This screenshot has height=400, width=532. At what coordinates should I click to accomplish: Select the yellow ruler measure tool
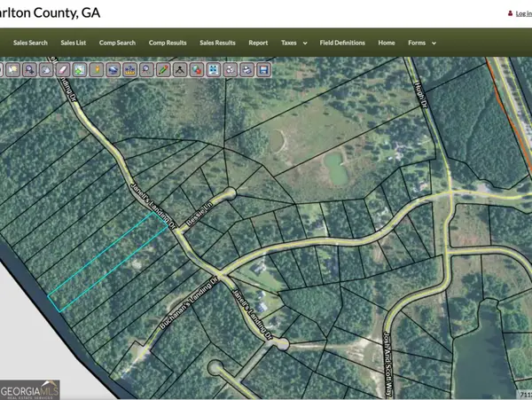[x=129, y=70]
